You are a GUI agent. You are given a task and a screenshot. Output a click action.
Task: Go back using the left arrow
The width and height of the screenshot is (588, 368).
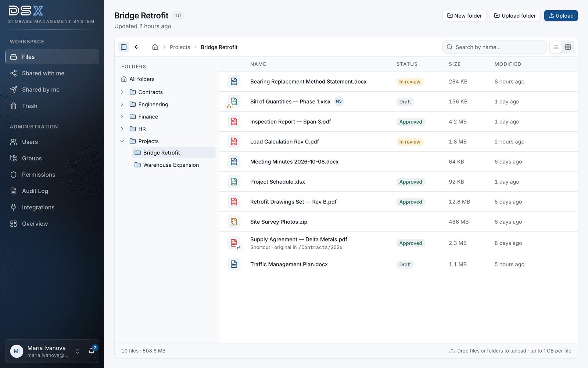pos(137,47)
